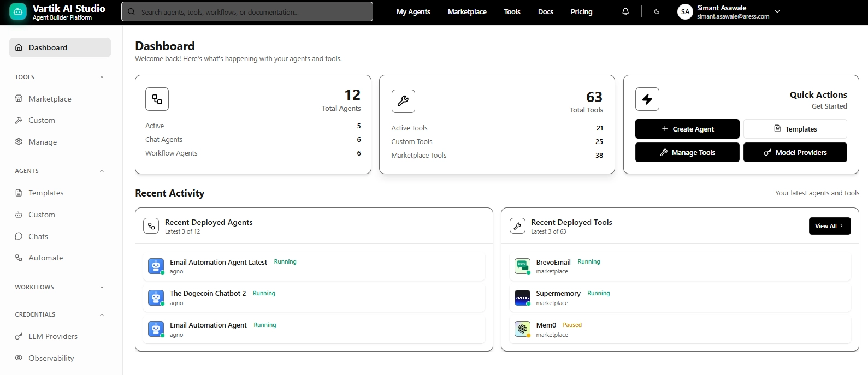Click the Total Tools wrench icon
This screenshot has height=375, width=868.
click(403, 101)
